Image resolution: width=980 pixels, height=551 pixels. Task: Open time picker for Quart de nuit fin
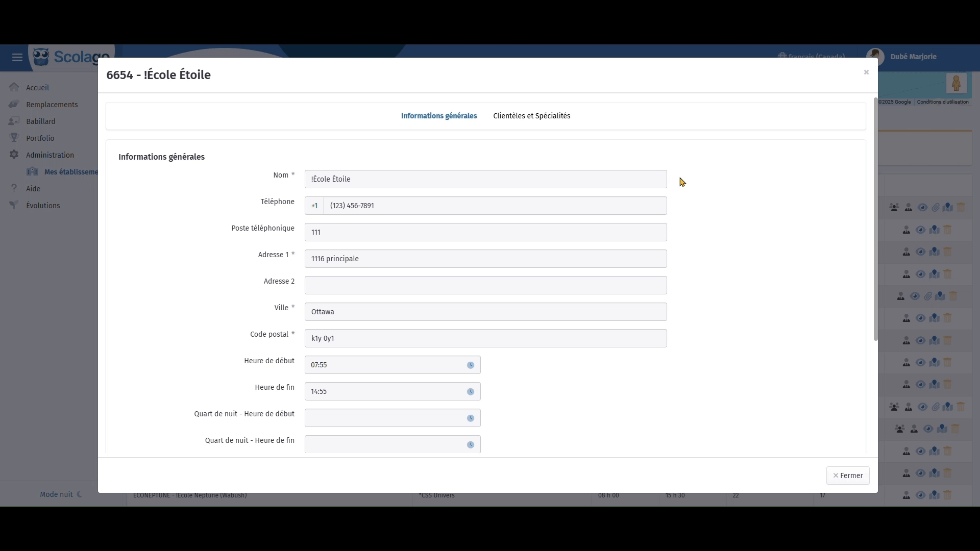pyautogui.click(x=470, y=445)
